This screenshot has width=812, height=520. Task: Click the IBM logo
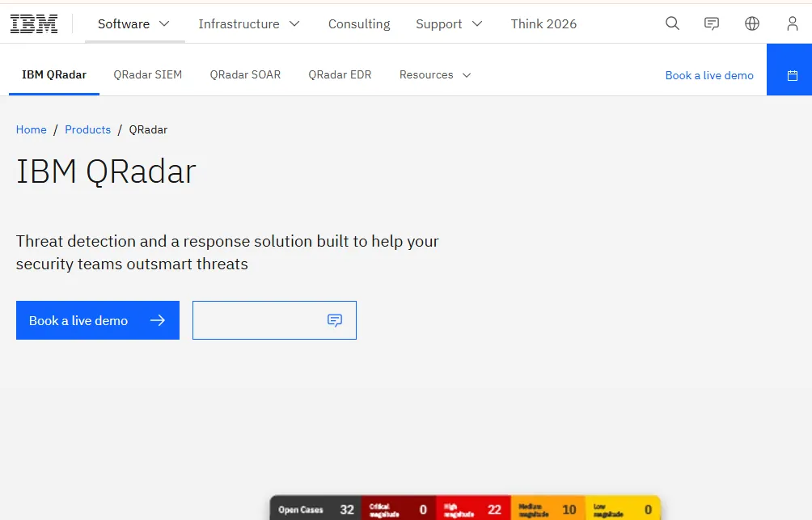pos(34,23)
